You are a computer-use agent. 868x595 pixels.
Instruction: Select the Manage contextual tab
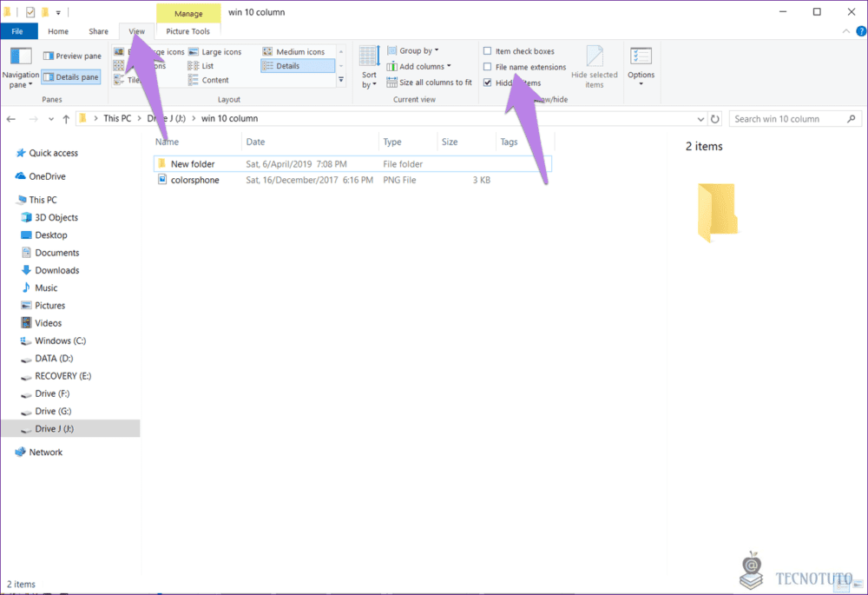[188, 13]
